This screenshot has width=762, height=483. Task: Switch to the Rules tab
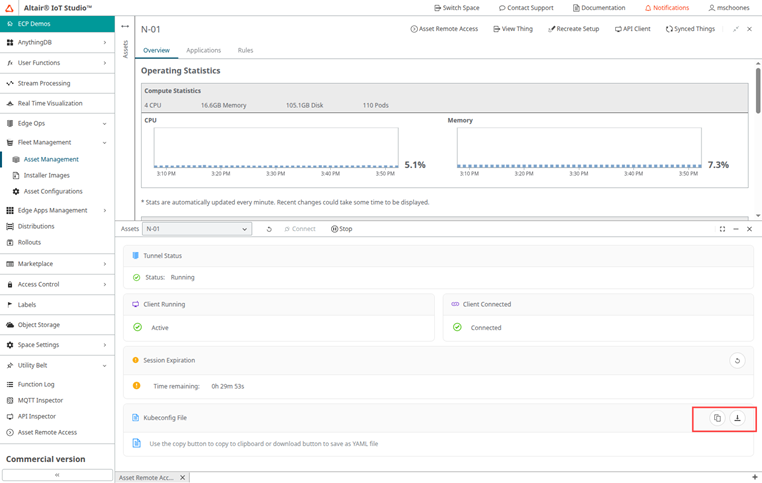[x=245, y=50]
